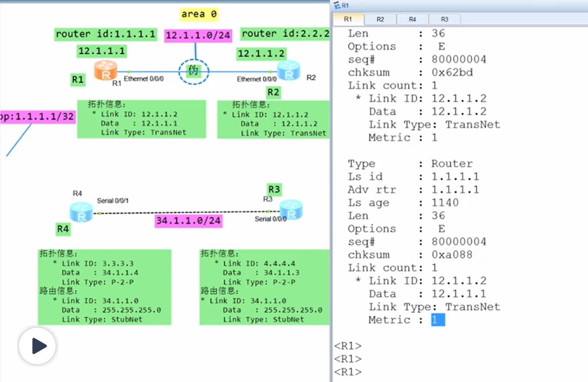
Task: Switch to the R1 terminal tab
Action: tap(348, 20)
